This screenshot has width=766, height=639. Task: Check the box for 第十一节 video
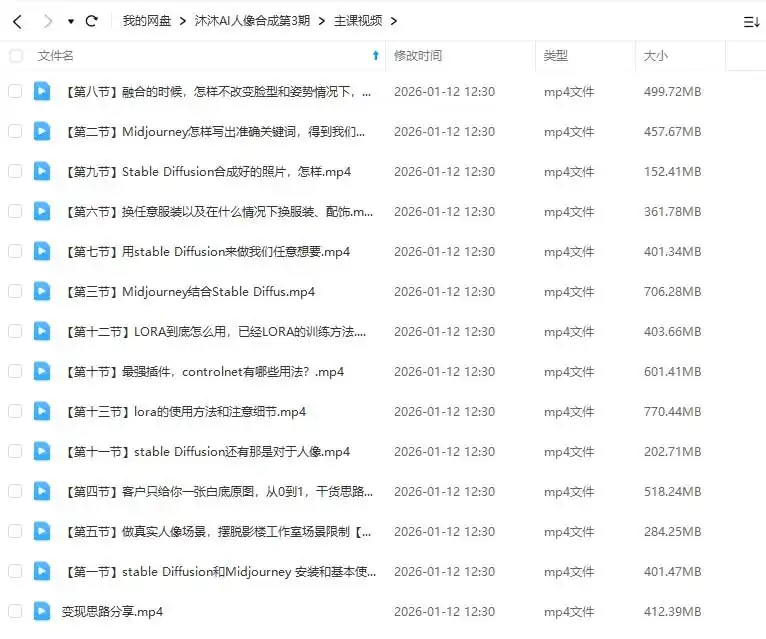coord(15,451)
